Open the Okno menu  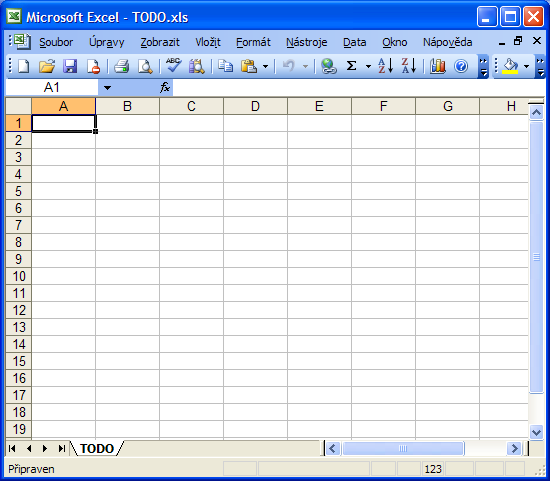coord(395,42)
